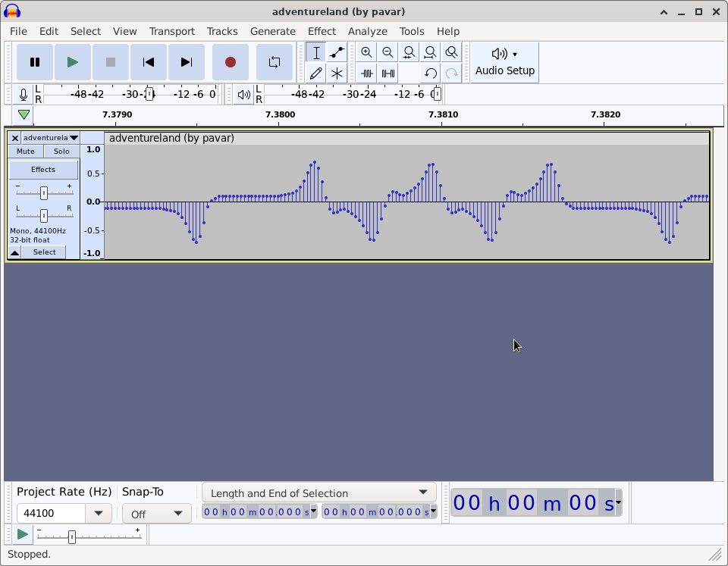728x566 pixels.
Task: Click the track Effects button
Action: tap(43, 170)
